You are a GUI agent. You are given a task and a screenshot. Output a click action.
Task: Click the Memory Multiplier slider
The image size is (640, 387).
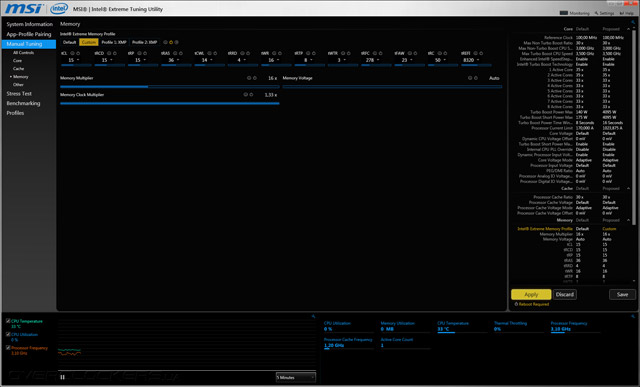click(x=169, y=87)
